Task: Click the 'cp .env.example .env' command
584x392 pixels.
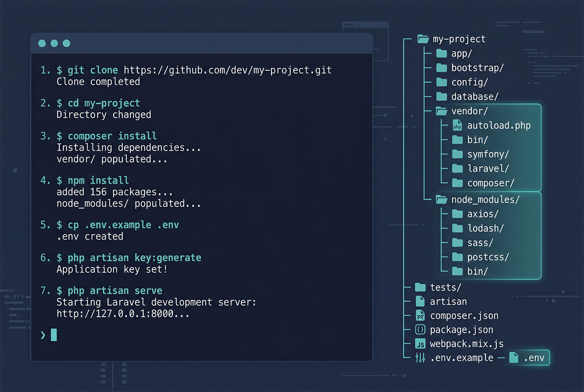Action: click(x=123, y=225)
